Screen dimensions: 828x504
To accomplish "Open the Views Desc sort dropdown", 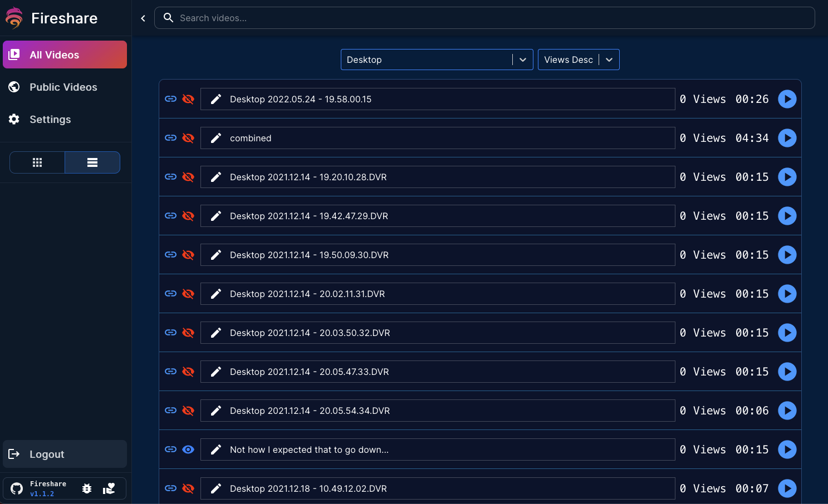I will pyautogui.click(x=578, y=60).
